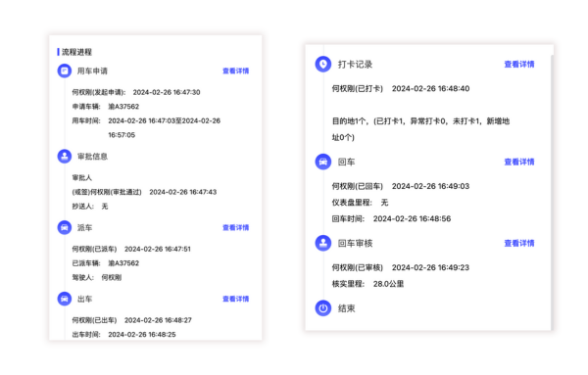The image size is (588, 375).
Task: Click timestamp 2024-02-26 16:48:40
Action: (430, 89)
